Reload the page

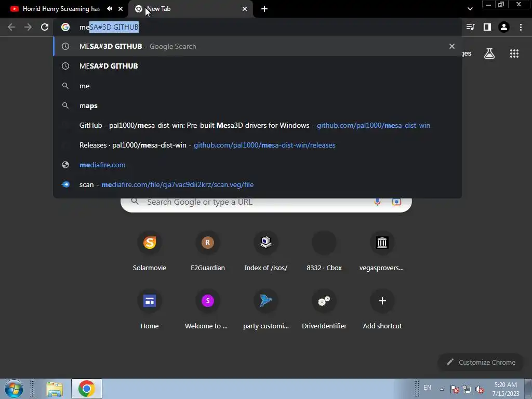(x=45, y=27)
